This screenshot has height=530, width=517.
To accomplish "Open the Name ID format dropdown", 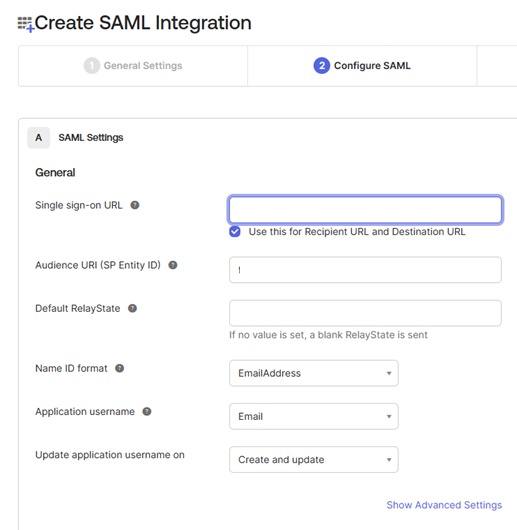I will click(314, 373).
